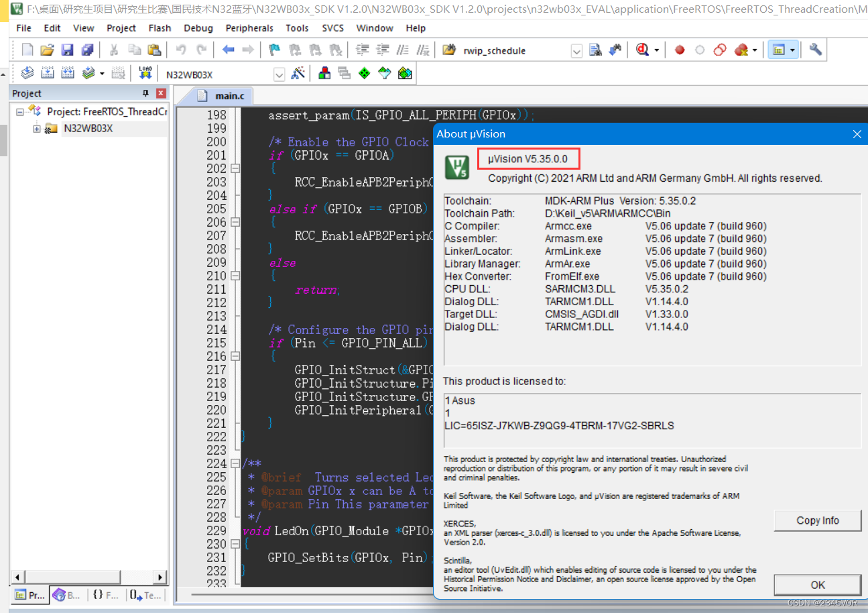Select the Templates tab at panel bottom
868x613 pixels.
pos(145,595)
